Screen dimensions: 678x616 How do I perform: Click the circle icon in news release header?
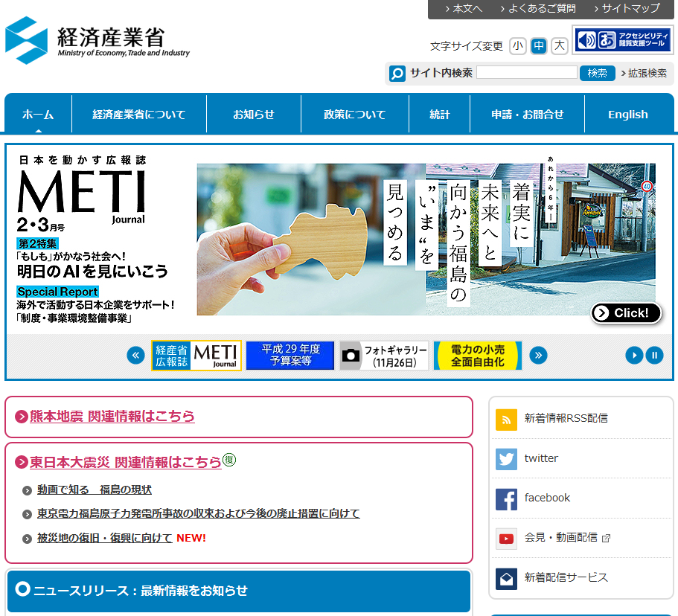click(22, 588)
